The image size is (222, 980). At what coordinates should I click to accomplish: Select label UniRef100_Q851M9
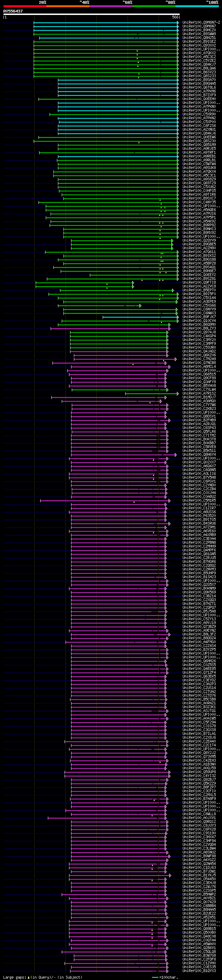coord(199,145)
